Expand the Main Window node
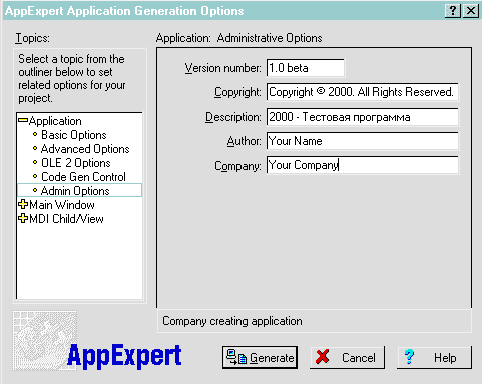Viewport: 482px width, 384px height. coord(23,204)
